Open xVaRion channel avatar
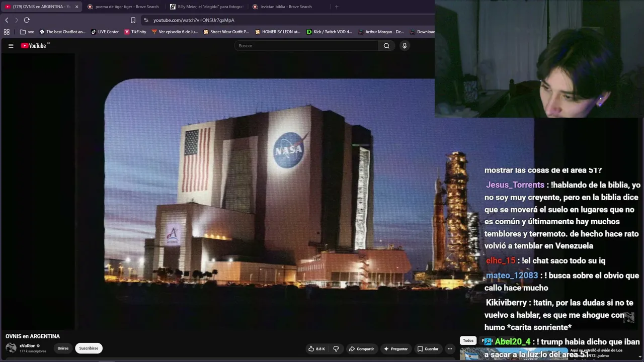 point(11,348)
